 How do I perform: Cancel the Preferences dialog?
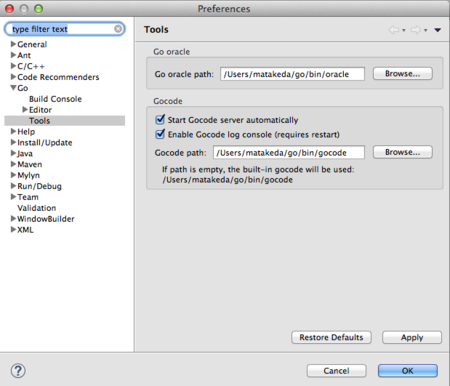click(336, 371)
